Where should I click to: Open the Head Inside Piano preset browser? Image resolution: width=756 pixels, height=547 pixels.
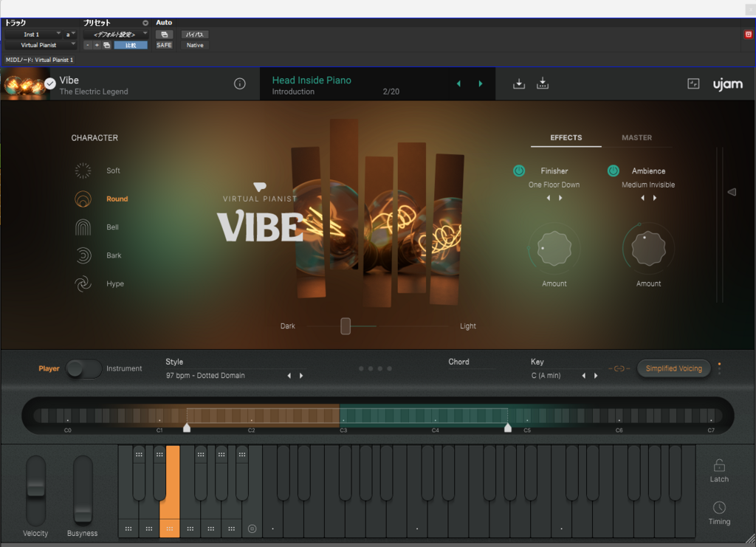tap(312, 80)
